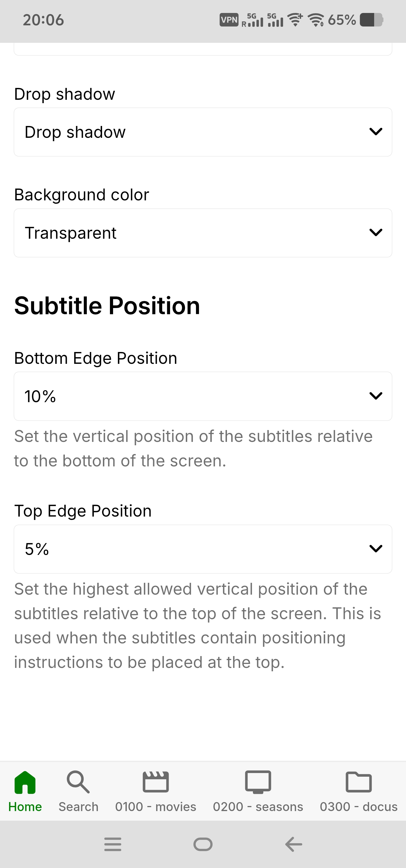Tap the movies clapperboard icon
The height and width of the screenshot is (868, 406).
(155, 782)
